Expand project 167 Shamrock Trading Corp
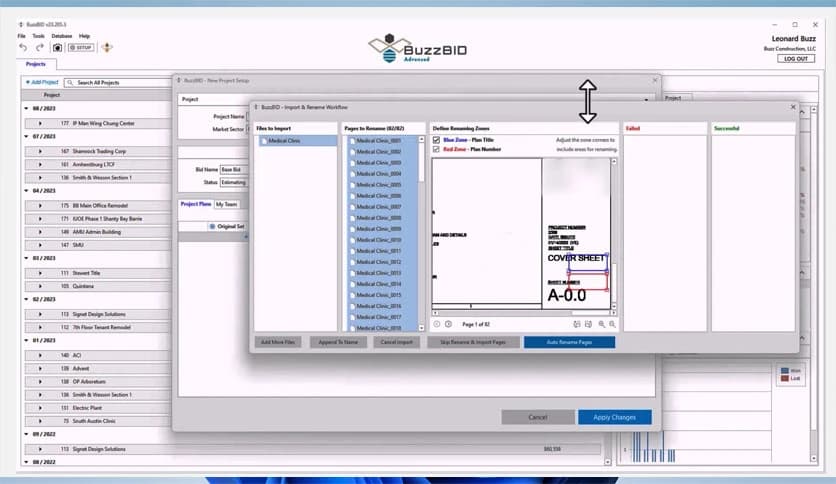 pos(40,151)
